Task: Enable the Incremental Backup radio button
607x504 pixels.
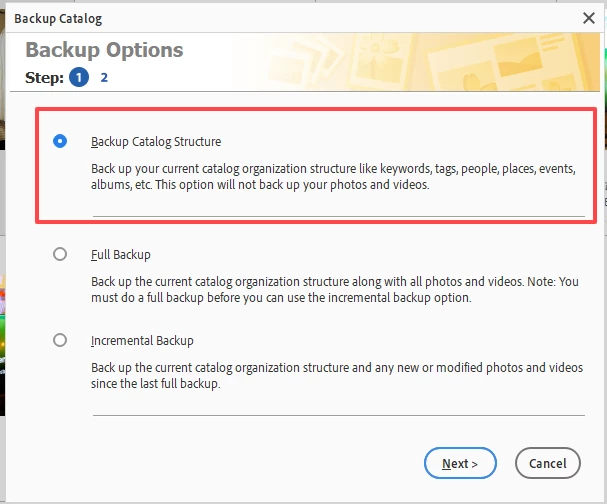Action: (60, 340)
